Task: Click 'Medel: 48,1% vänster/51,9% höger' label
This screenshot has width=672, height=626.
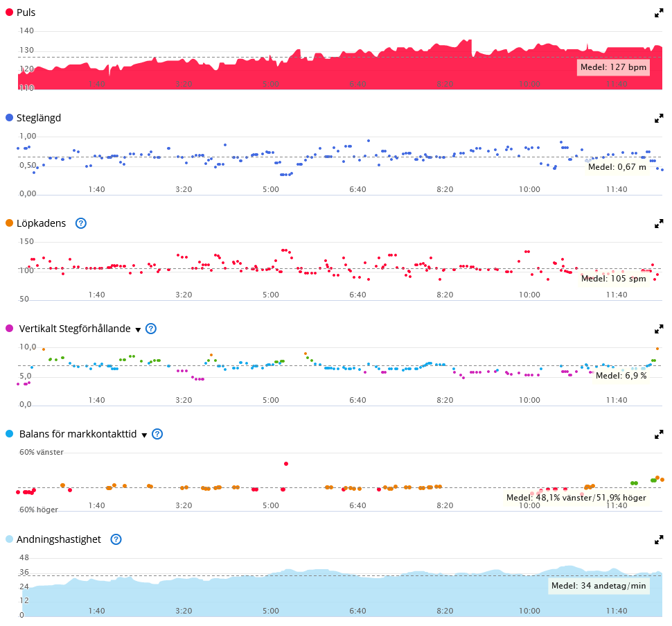Action: [x=576, y=498]
